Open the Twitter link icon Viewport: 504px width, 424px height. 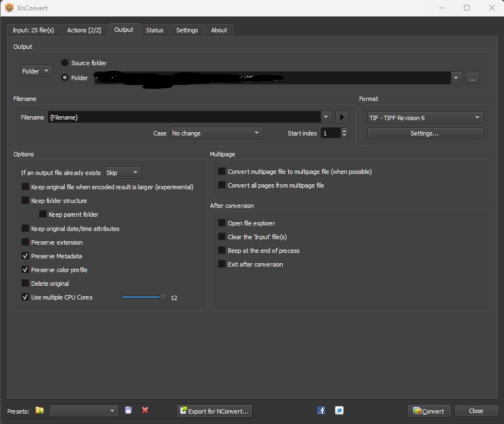pyautogui.click(x=339, y=410)
